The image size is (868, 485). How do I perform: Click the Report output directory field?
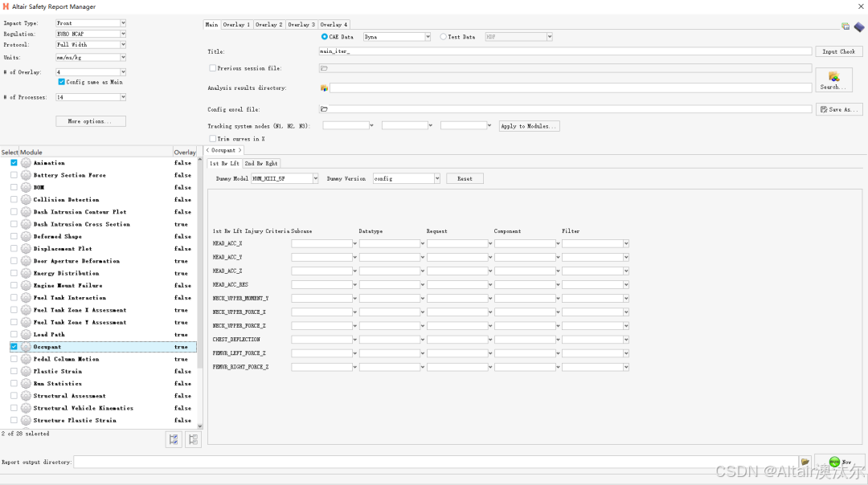point(436,462)
